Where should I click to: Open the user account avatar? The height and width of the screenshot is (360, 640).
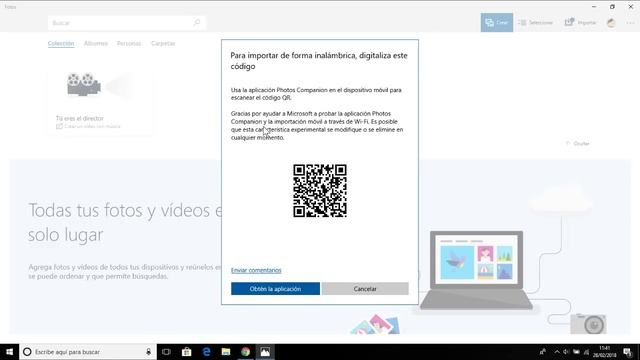611,23
